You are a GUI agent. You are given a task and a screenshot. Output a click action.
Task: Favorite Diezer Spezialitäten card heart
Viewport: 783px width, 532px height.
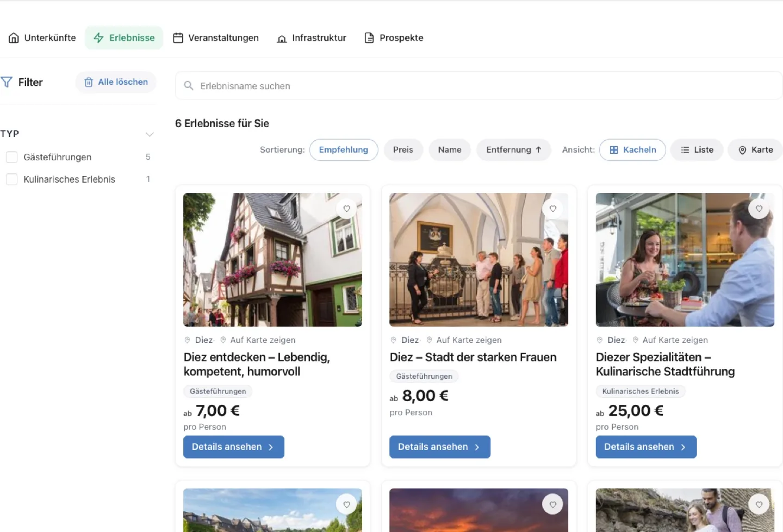[759, 209]
